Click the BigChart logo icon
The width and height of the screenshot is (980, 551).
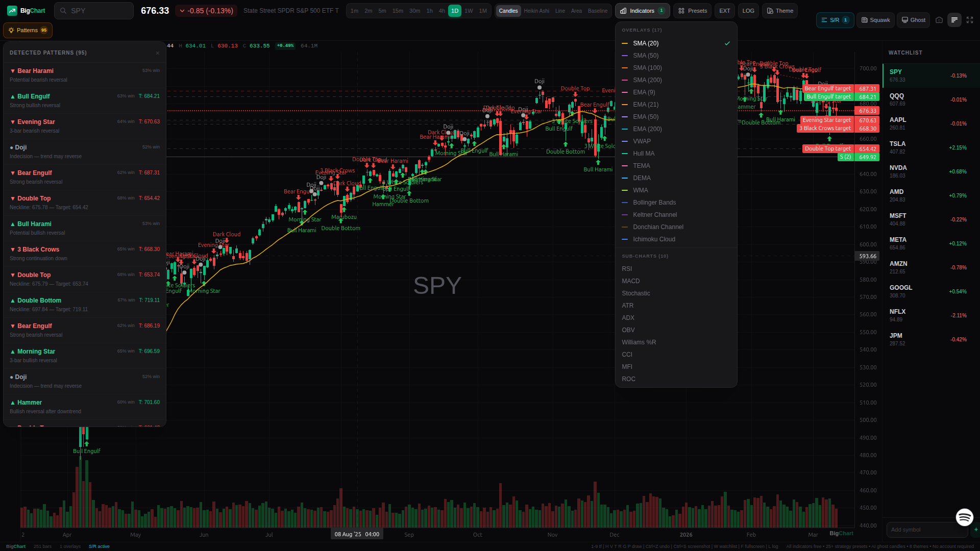pyautogui.click(x=12, y=11)
